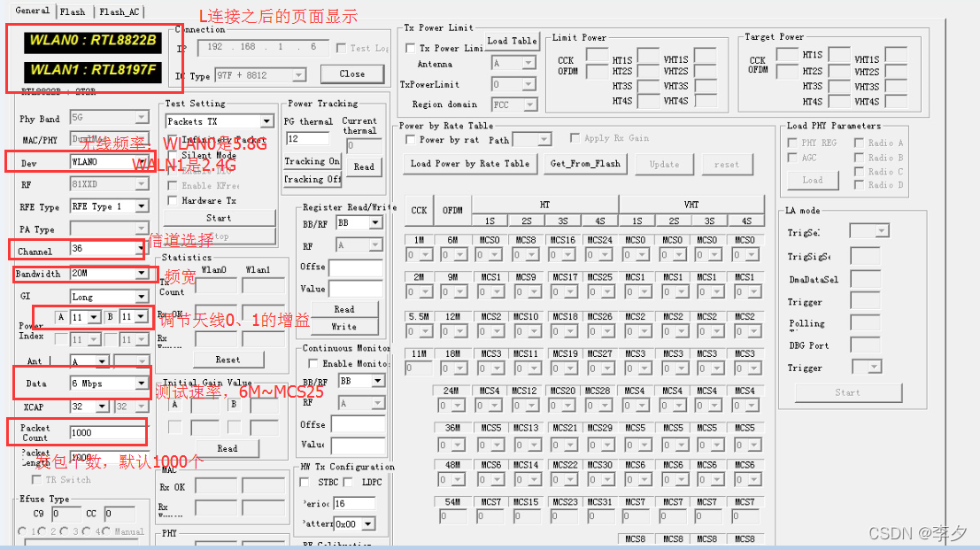This screenshot has width=980, height=550.
Task: Click the Packet Length input field
Action: click(x=109, y=458)
